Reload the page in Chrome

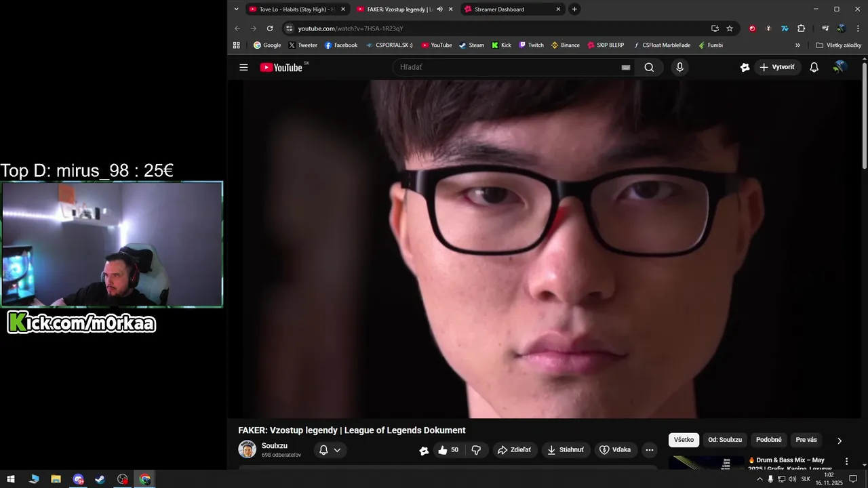(x=270, y=28)
